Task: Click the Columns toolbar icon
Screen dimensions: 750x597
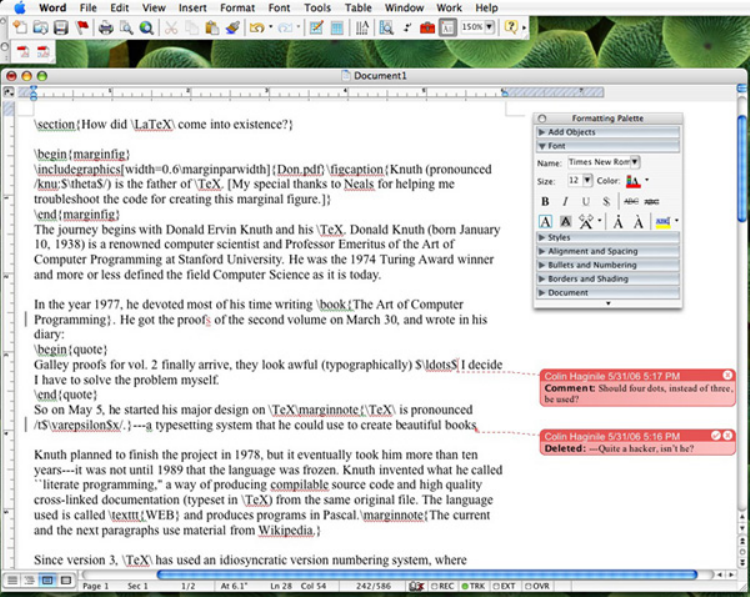Action: click(x=362, y=27)
